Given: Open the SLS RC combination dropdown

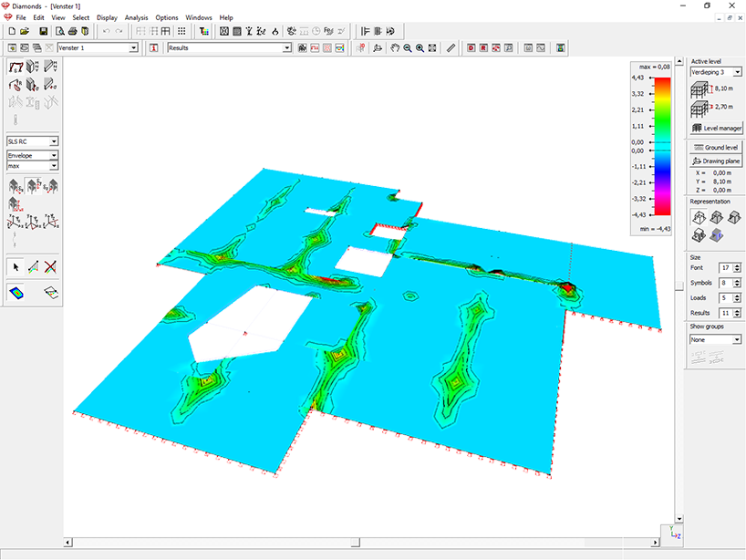Looking at the screenshot, I should point(54,141).
